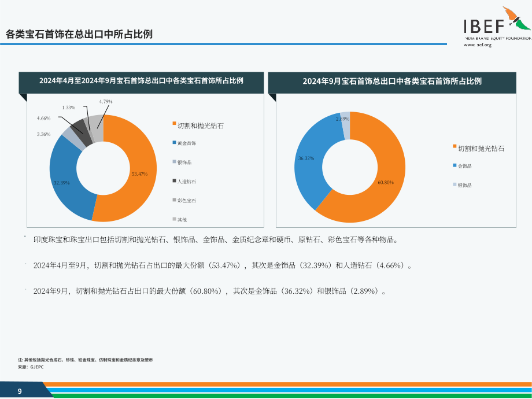Select right chart legend label 切割和抛光钻石
Screen dimensions: 532x399
coord(481,149)
